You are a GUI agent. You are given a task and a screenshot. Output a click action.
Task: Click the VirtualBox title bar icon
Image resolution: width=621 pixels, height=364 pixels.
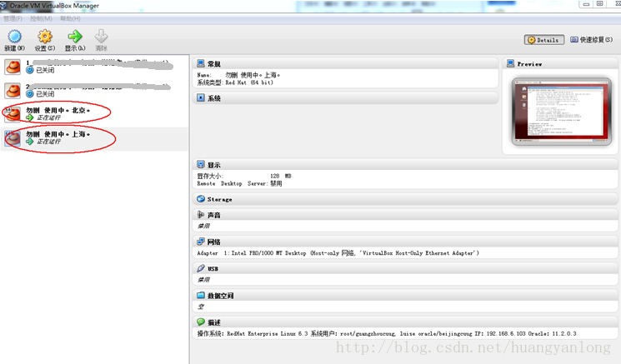[x=3, y=6]
